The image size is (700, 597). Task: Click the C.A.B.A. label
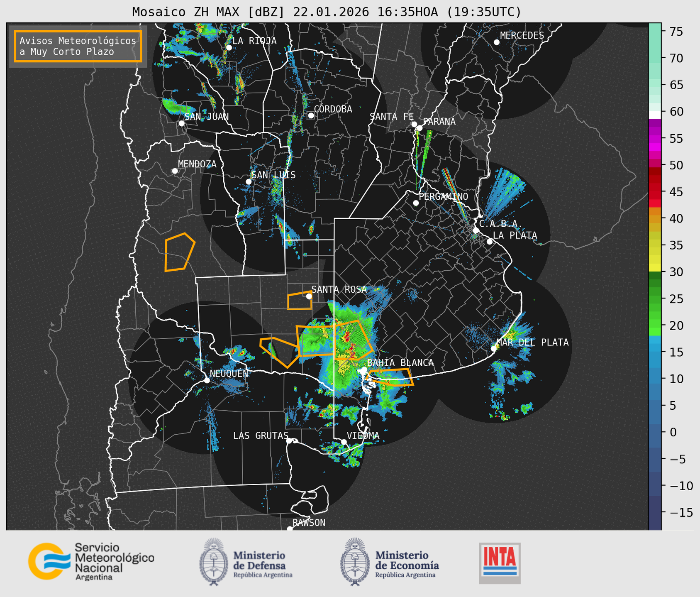click(500, 224)
